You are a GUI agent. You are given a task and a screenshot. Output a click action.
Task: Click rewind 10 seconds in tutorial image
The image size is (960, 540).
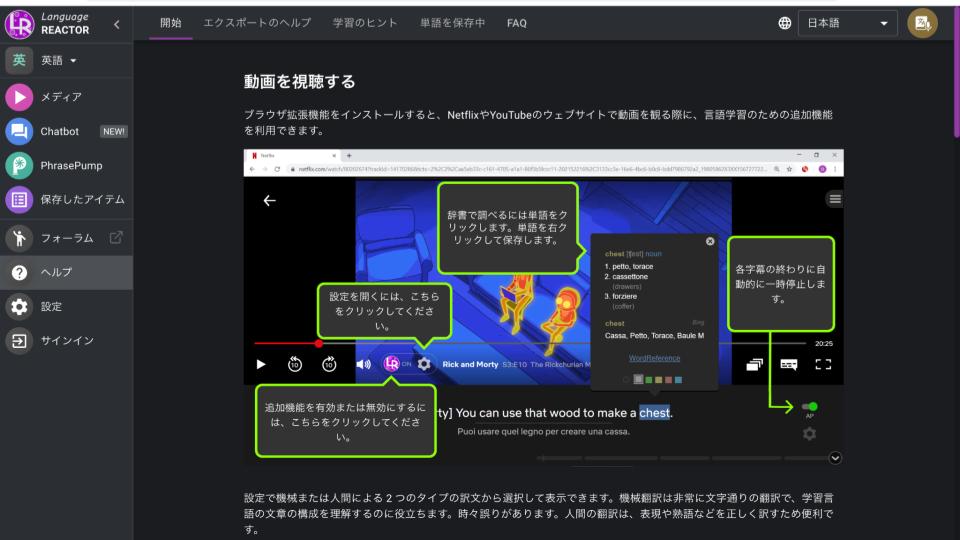point(294,364)
